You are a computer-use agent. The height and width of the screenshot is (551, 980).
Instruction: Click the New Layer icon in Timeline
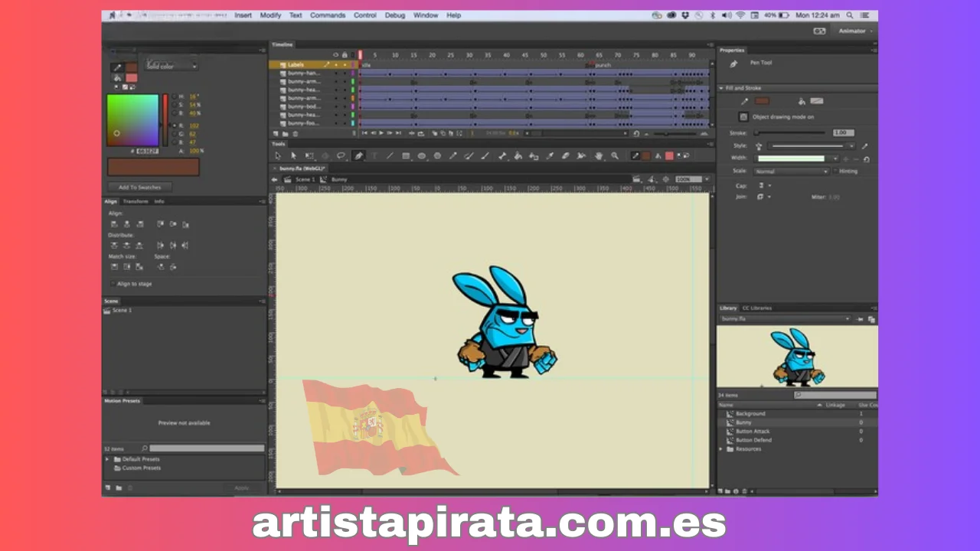click(x=276, y=133)
